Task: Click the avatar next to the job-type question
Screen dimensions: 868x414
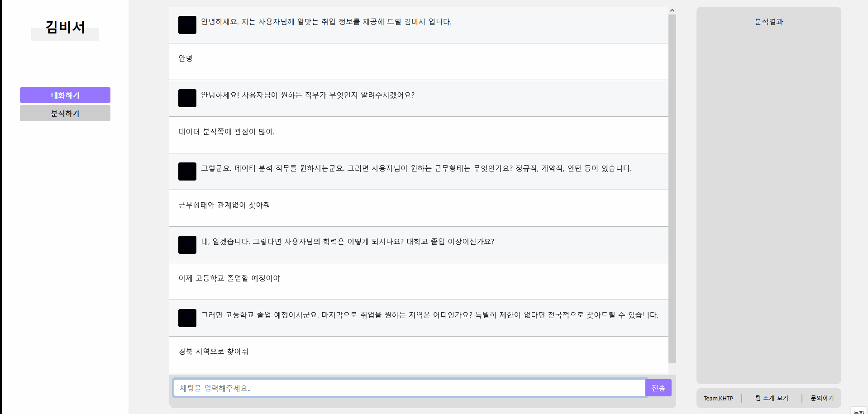Action: point(187,98)
